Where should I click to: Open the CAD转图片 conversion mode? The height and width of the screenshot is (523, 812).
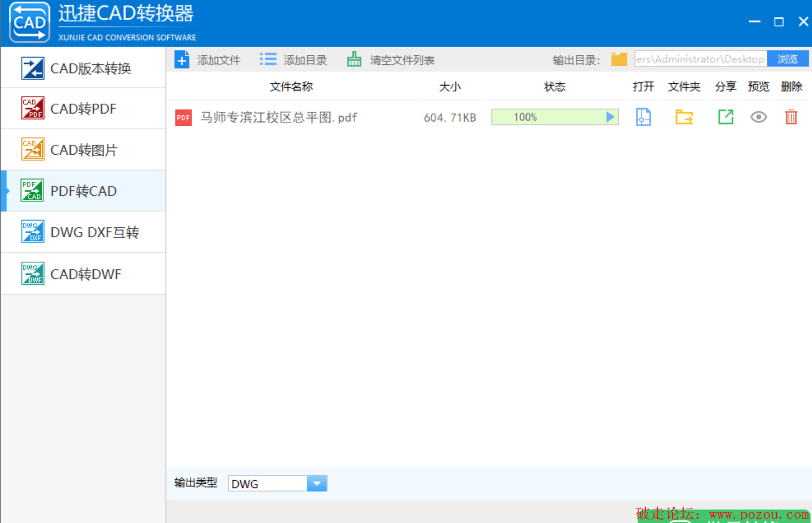coord(83,150)
